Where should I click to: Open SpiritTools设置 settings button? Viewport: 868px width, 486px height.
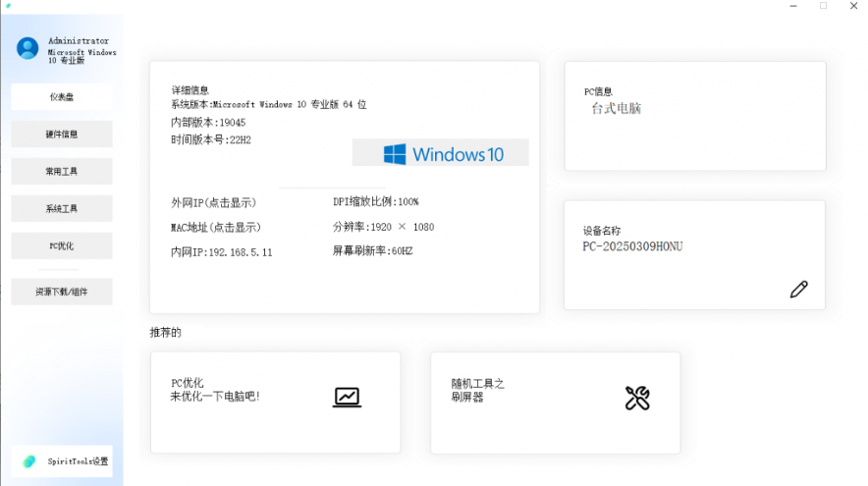point(62,461)
